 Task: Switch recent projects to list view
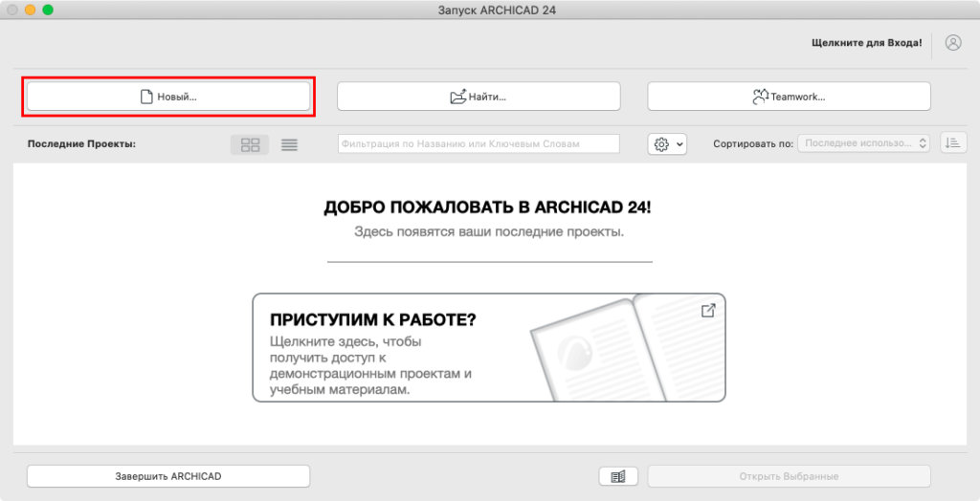289,144
